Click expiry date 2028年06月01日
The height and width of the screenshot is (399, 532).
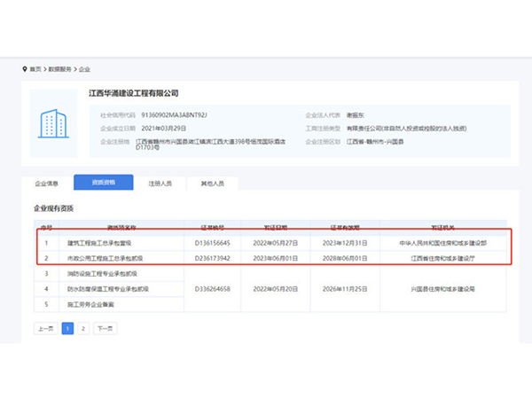[345, 258]
